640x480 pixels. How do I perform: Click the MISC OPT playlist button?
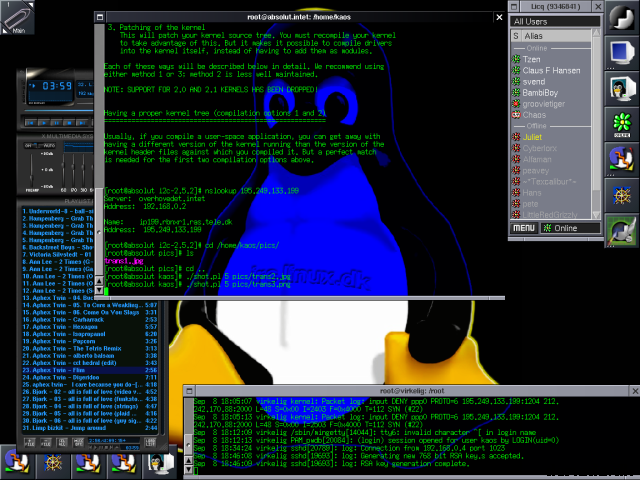click(78, 442)
